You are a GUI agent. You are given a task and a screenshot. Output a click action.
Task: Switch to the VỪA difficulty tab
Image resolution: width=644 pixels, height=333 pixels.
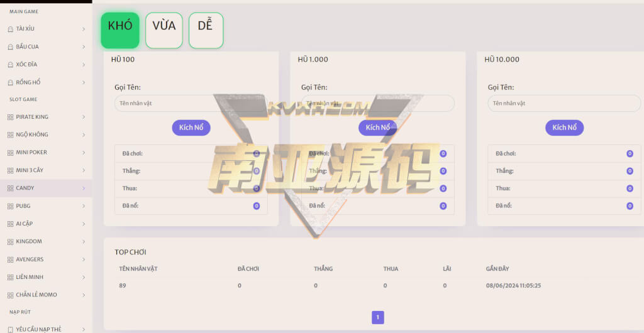point(164,30)
